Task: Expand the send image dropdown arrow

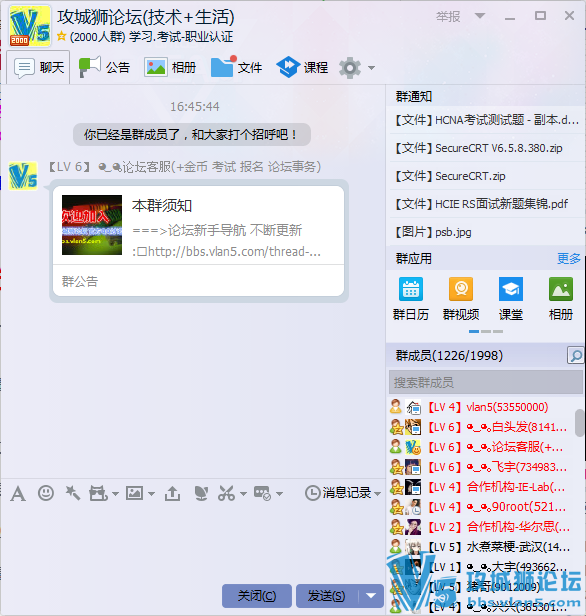Action: coord(152,493)
